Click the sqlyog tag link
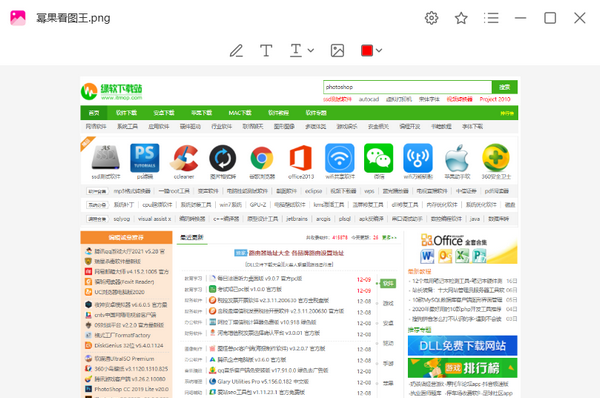Image resolution: width=600 pixels, height=413 pixels. coord(122,219)
